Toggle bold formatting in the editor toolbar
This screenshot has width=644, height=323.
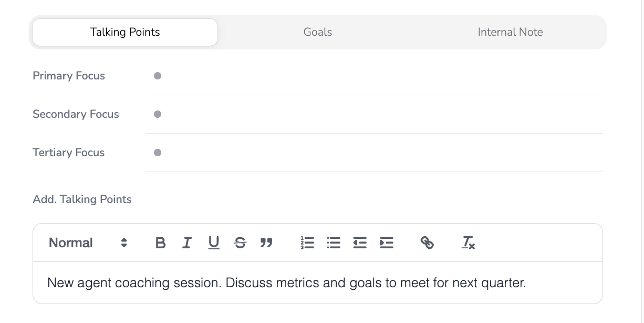[x=161, y=243]
